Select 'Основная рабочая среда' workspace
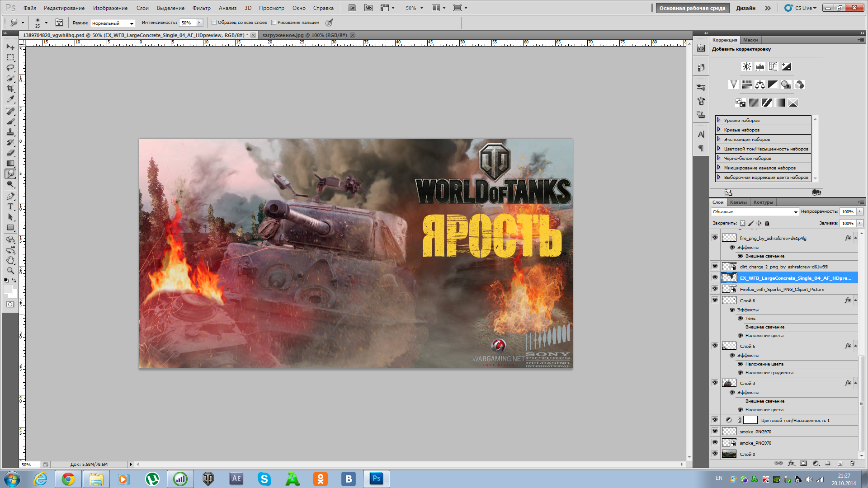This screenshot has width=868, height=488. coord(692,8)
